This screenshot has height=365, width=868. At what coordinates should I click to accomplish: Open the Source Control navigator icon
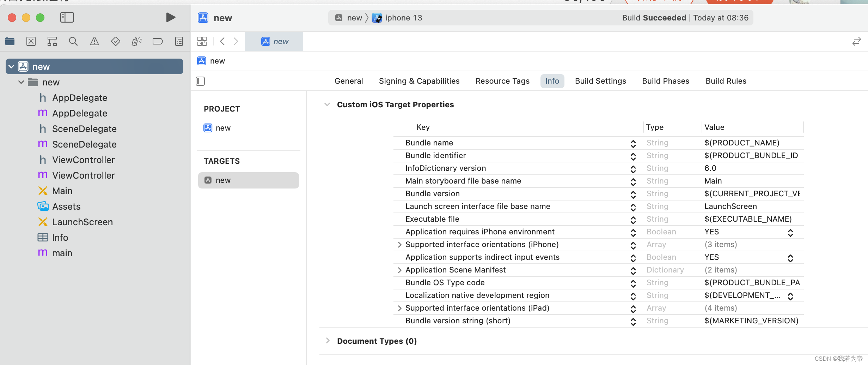coord(31,42)
